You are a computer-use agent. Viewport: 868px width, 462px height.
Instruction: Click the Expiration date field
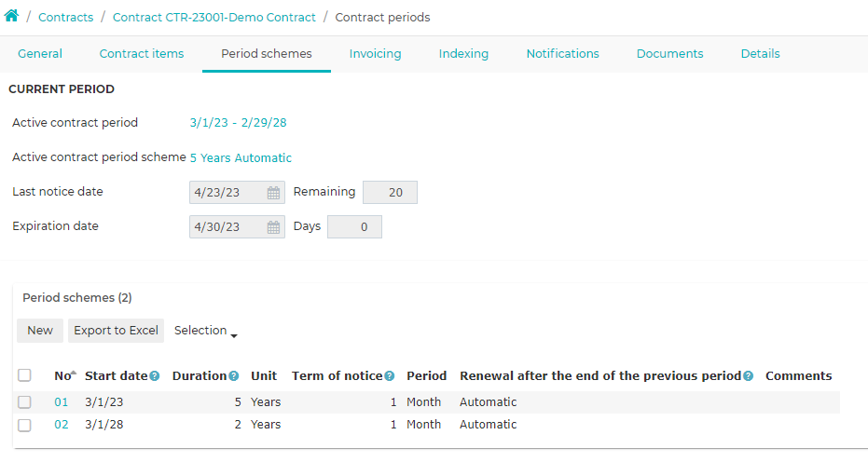point(237,227)
